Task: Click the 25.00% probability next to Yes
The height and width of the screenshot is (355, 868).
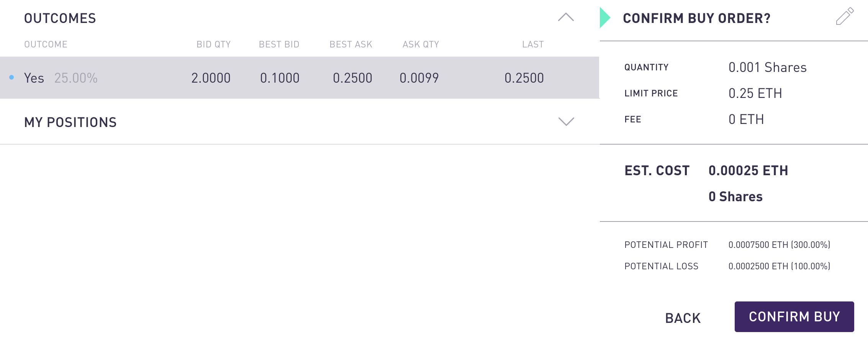Action: 76,78
